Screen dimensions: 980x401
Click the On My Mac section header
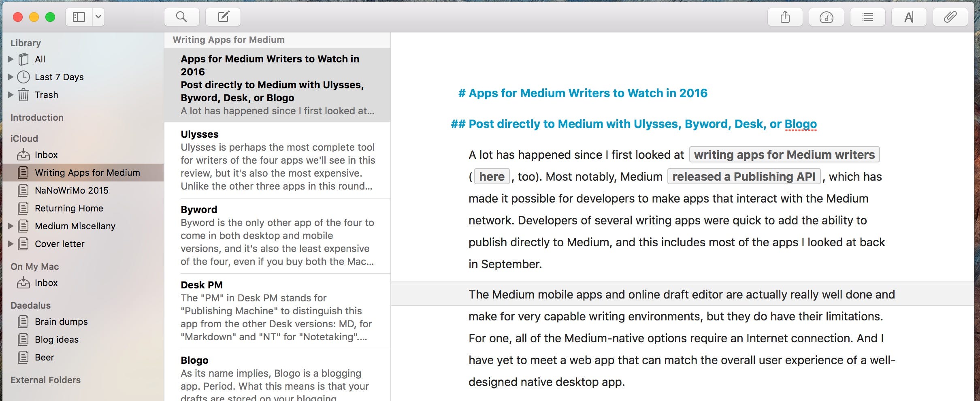tap(35, 267)
